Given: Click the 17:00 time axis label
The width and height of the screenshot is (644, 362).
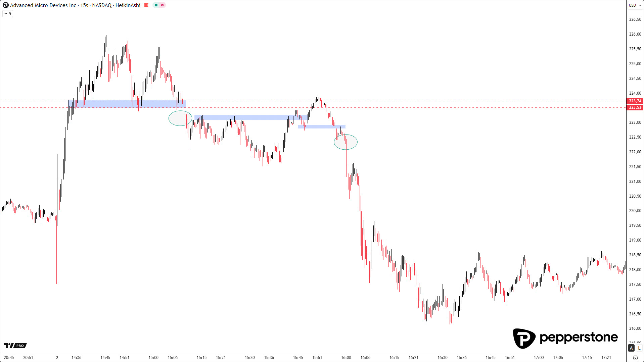Looking at the screenshot, I should 539,358.
